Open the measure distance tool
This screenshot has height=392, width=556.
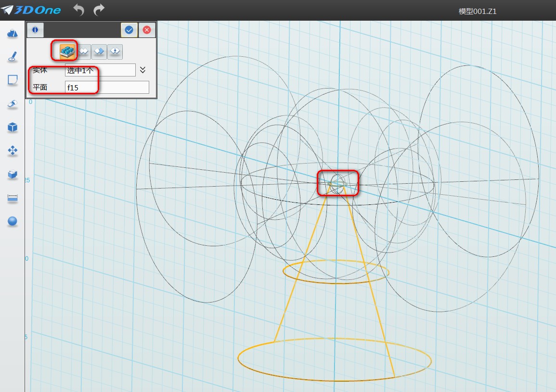click(x=13, y=198)
